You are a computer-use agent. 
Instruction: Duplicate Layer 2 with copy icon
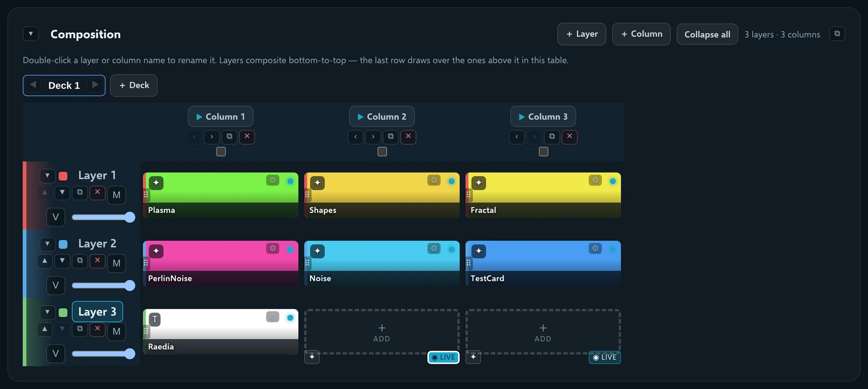tap(80, 261)
